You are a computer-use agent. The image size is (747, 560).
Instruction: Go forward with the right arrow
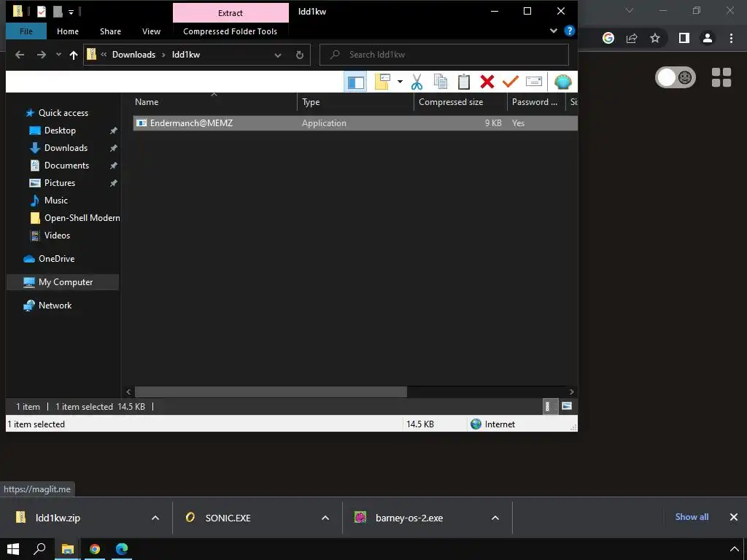pyautogui.click(x=42, y=55)
